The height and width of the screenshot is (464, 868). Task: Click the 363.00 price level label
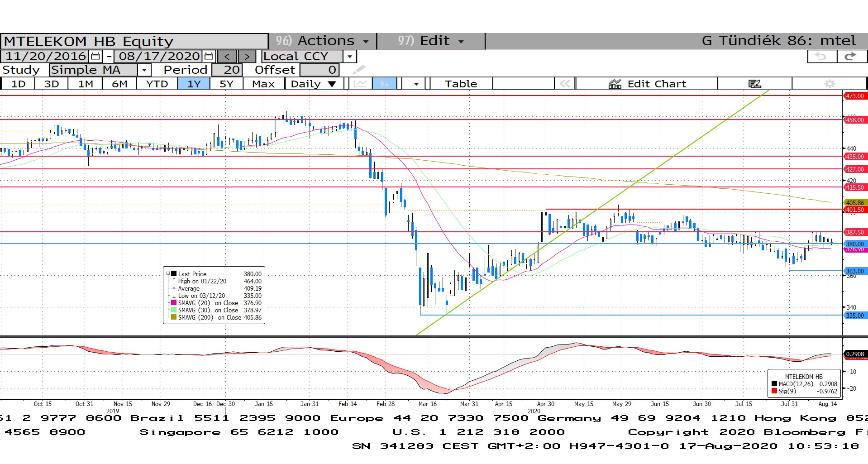(x=855, y=271)
